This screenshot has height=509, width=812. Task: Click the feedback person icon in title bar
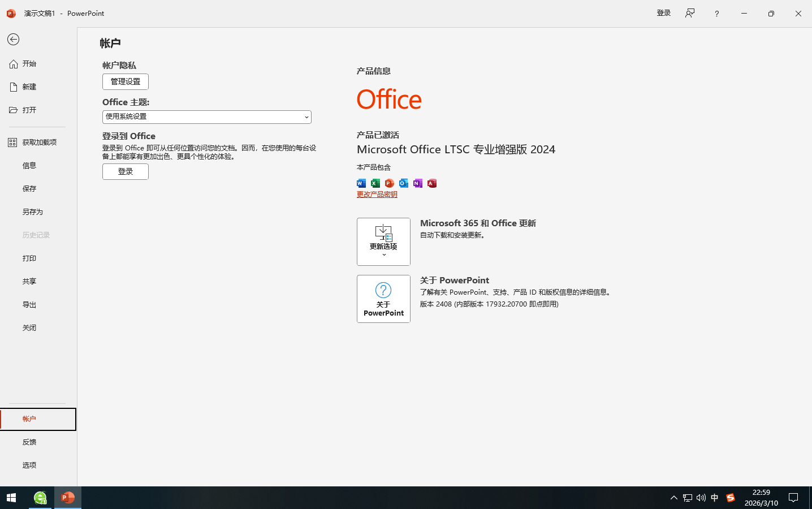pos(690,13)
